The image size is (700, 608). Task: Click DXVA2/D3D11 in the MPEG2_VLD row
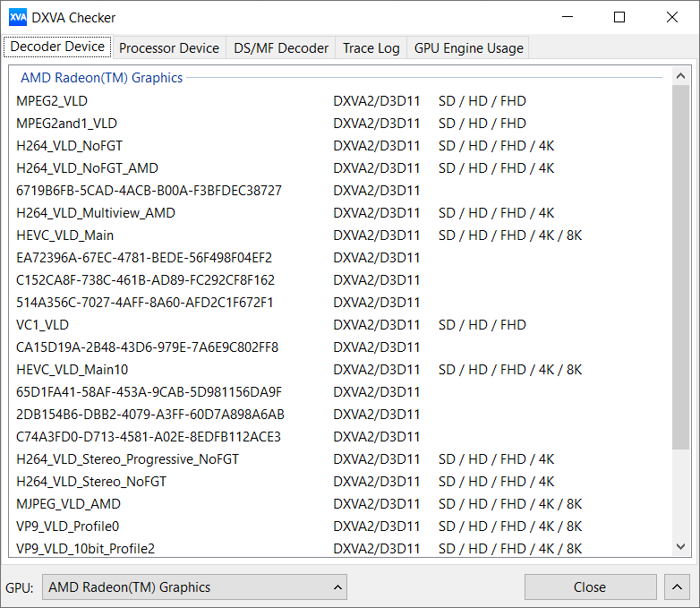point(376,101)
